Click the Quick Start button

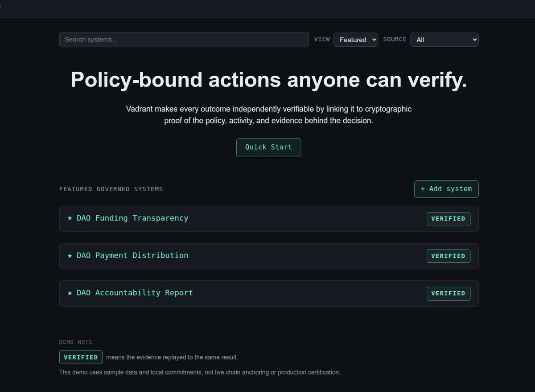[268, 147]
